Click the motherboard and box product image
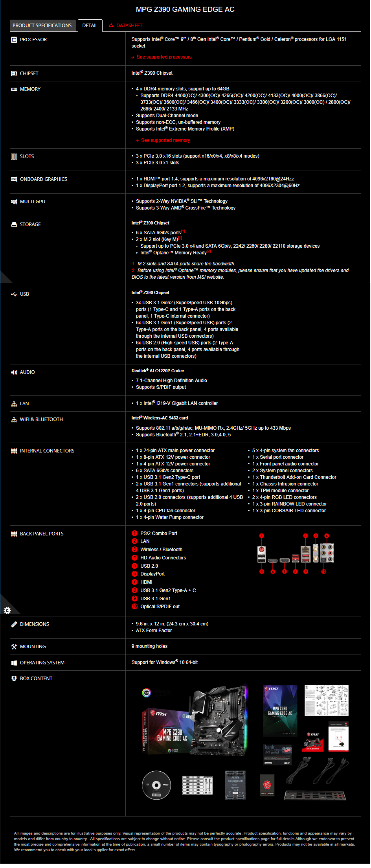This screenshot has height=868, width=371. [195, 721]
